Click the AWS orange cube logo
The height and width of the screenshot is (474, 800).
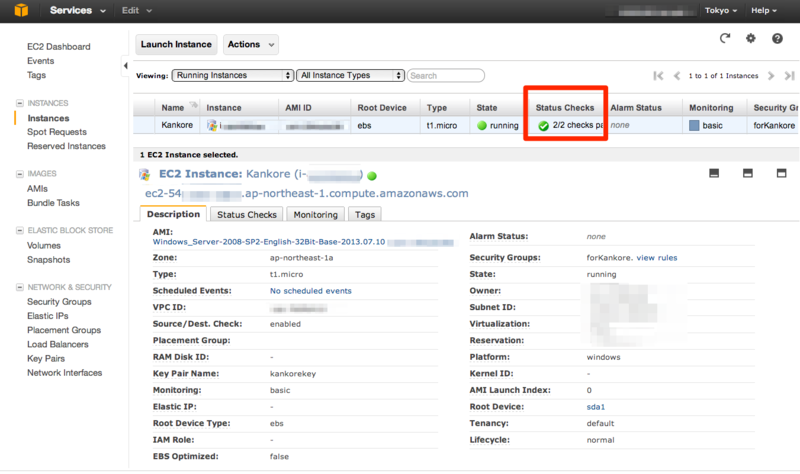tap(21, 10)
